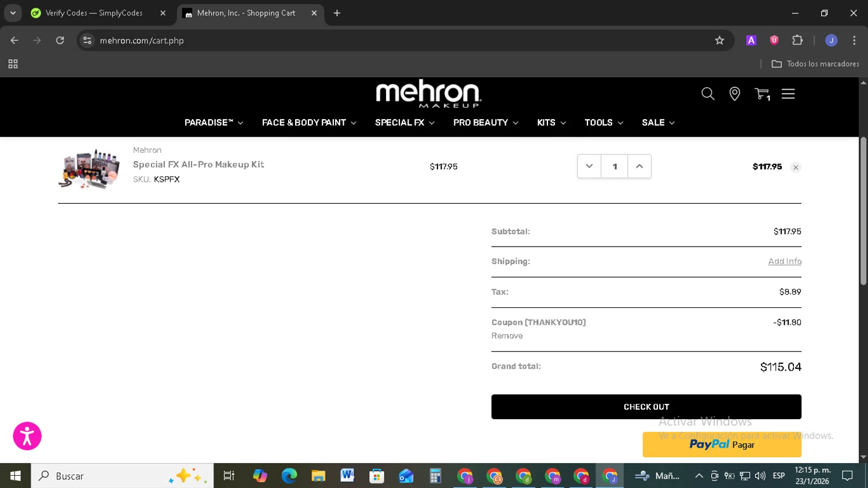Open Microsoft Word from taskbar
The width and height of the screenshot is (868, 488).
point(347,476)
